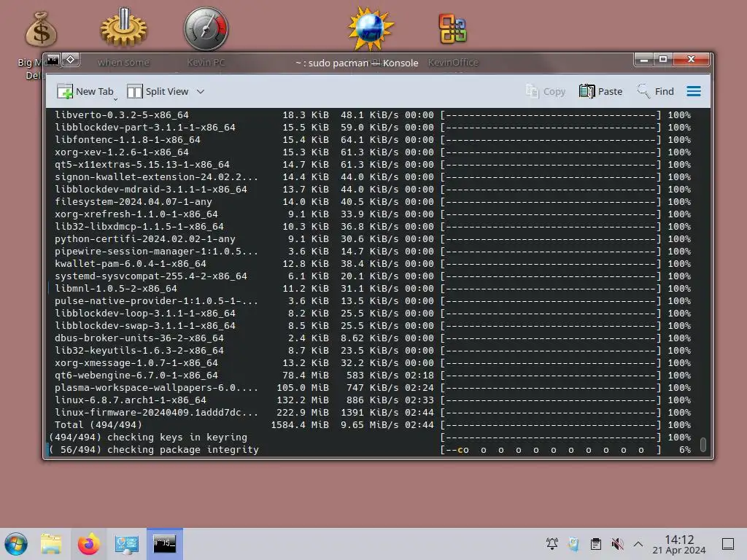Screen dimensions: 747x560
Task: Click 'libblockdev-mdraid-3.1.1-1-x86_64' text
Action: 151,190
